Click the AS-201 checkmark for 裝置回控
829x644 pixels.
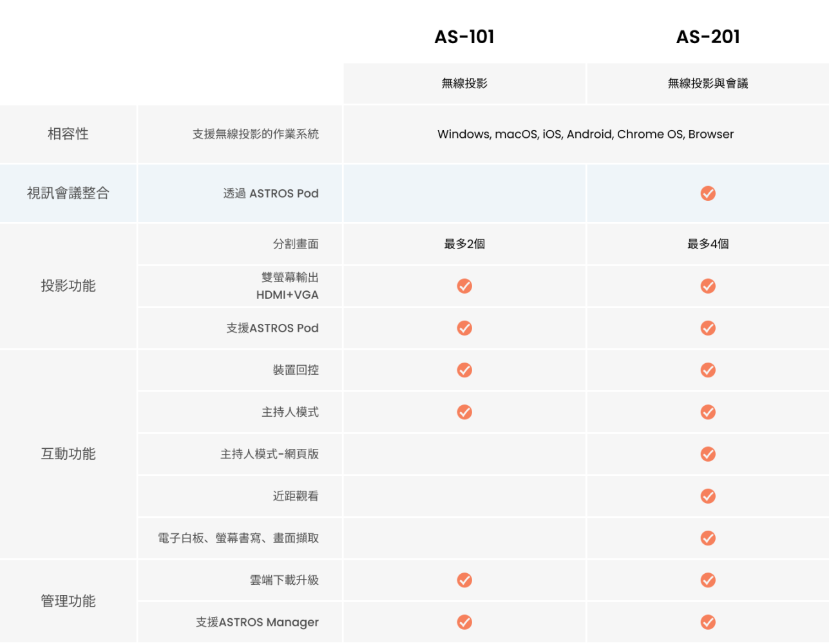708,370
